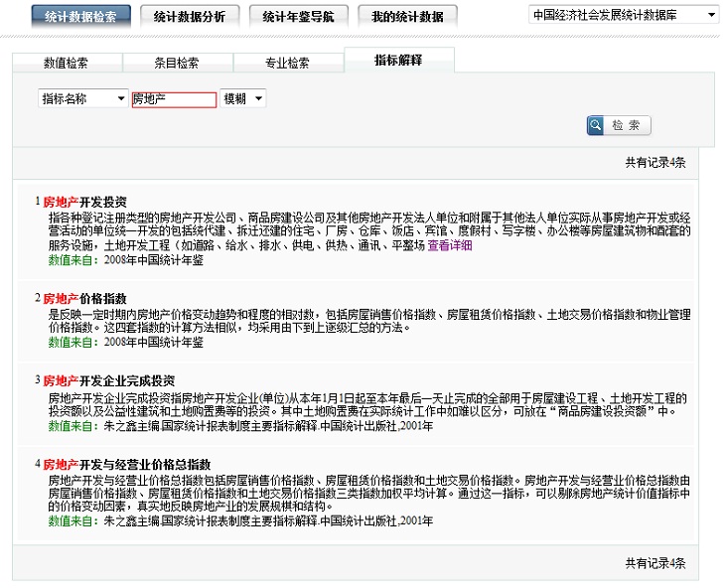Open result title 房地产开发企业完成投资
727x588 pixels.
(x=108, y=380)
